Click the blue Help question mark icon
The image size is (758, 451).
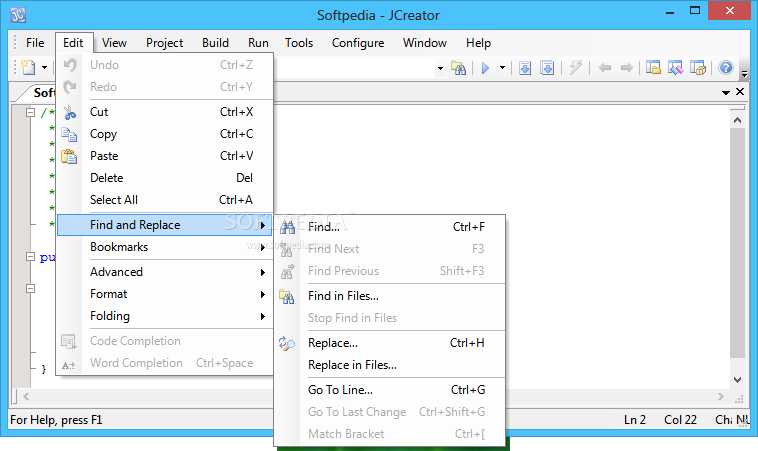[726, 68]
